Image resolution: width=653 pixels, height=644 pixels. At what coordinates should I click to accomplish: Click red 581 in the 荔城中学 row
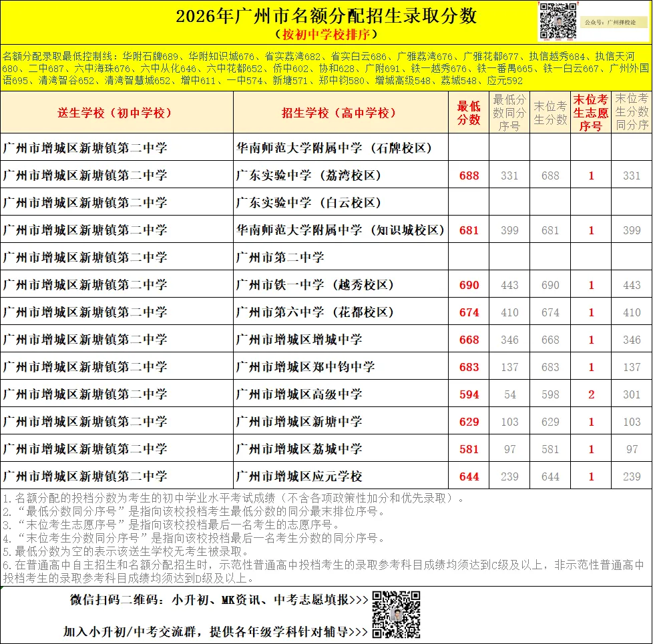pyautogui.click(x=469, y=449)
